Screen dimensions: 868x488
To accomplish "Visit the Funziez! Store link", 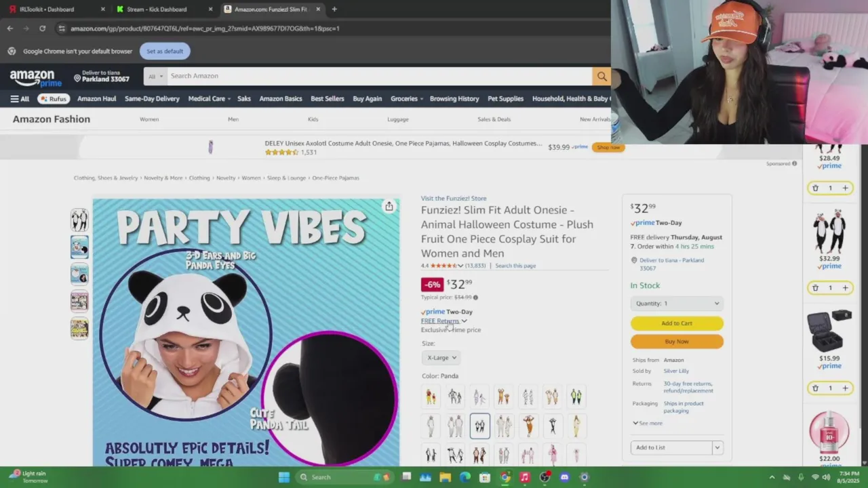I will click(454, 199).
